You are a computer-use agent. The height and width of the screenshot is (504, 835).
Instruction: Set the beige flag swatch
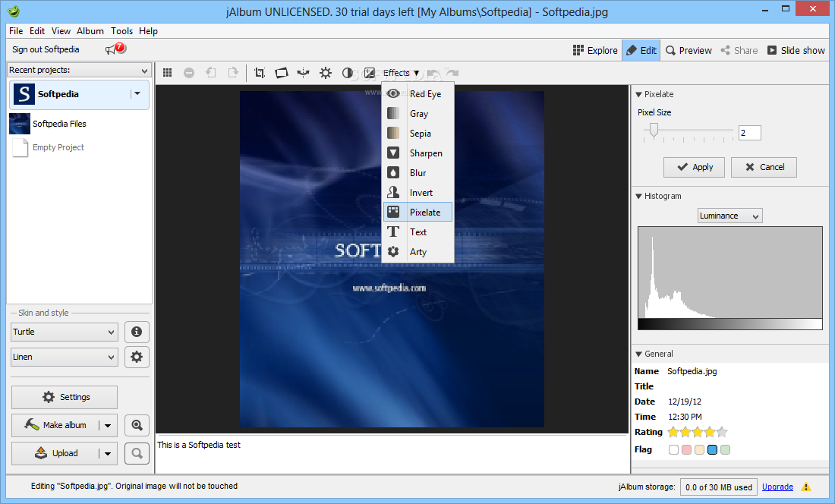point(699,449)
